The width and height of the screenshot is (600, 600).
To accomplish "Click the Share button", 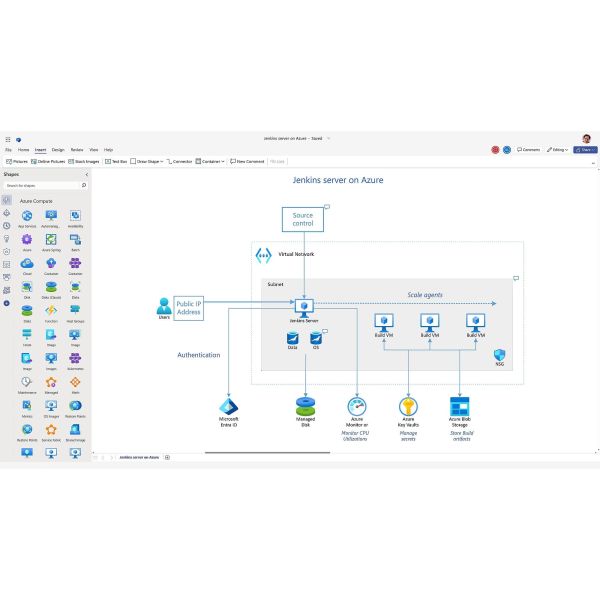I will (x=585, y=150).
